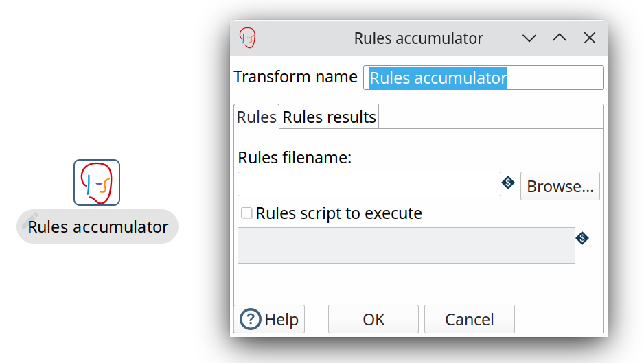Image resolution: width=644 pixels, height=363 pixels.
Task: Click into the Rules filename input
Action: (x=369, y=184)
